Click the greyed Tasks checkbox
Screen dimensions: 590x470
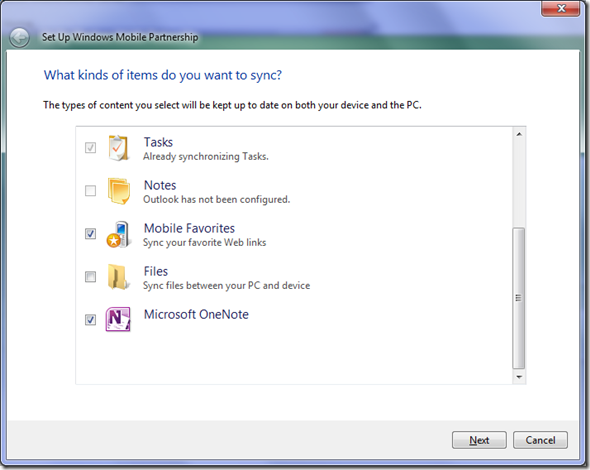pyautogui.click(x=90, y=148)
